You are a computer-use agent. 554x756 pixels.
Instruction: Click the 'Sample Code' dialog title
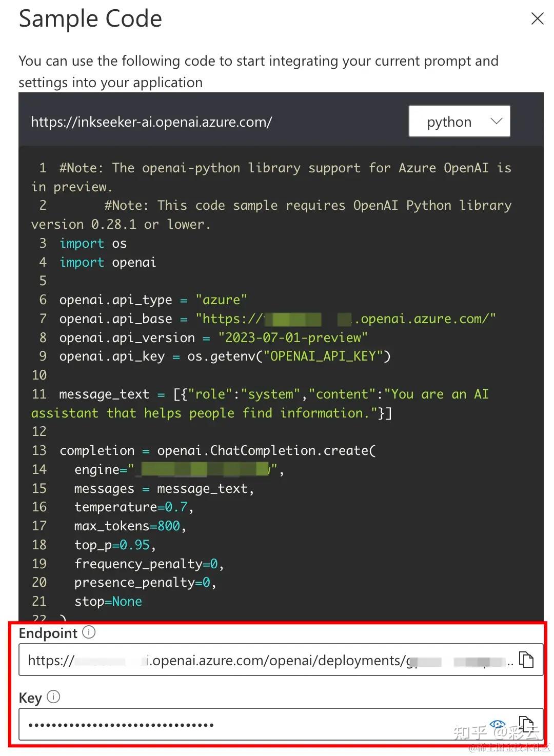(x=90, y=19)
